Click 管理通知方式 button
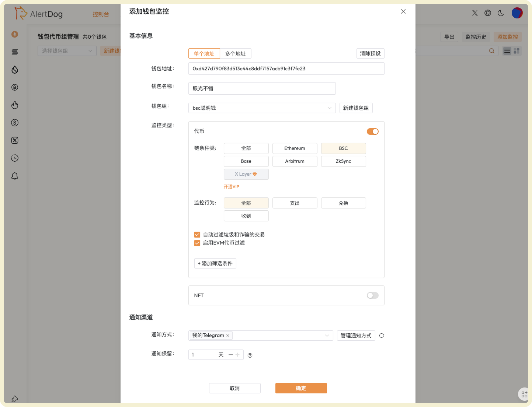Screen dimensions: 532x407 [356, 336]
